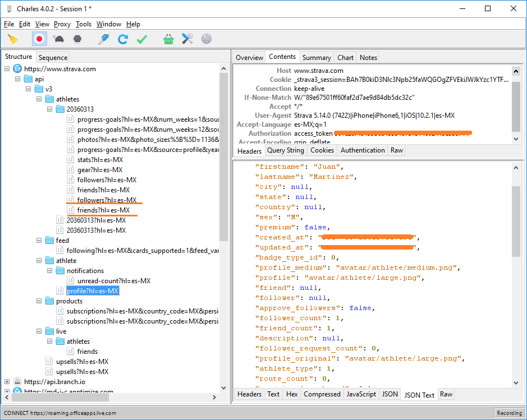Open the Settings gear icon
Screen dimensions: 527x420
[x=207, y=39]
